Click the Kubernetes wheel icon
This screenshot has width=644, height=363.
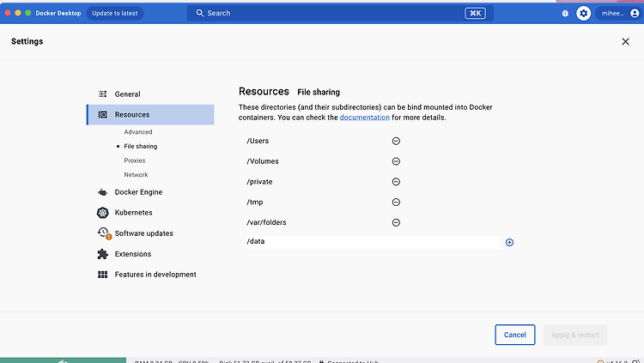pyautogui.click(x=103, y=213)
